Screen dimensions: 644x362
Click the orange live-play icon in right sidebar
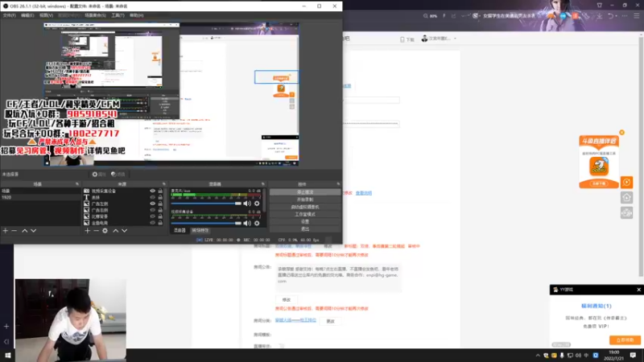point(626,183)
